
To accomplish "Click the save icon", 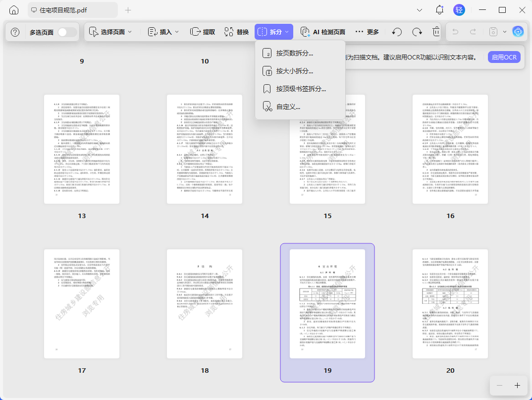I will (493, 32).
